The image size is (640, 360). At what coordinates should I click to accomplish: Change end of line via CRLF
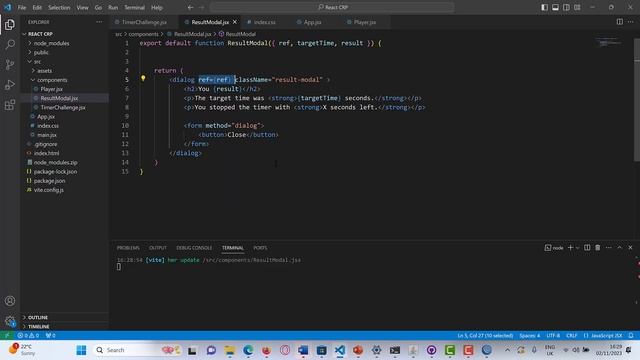571,336
